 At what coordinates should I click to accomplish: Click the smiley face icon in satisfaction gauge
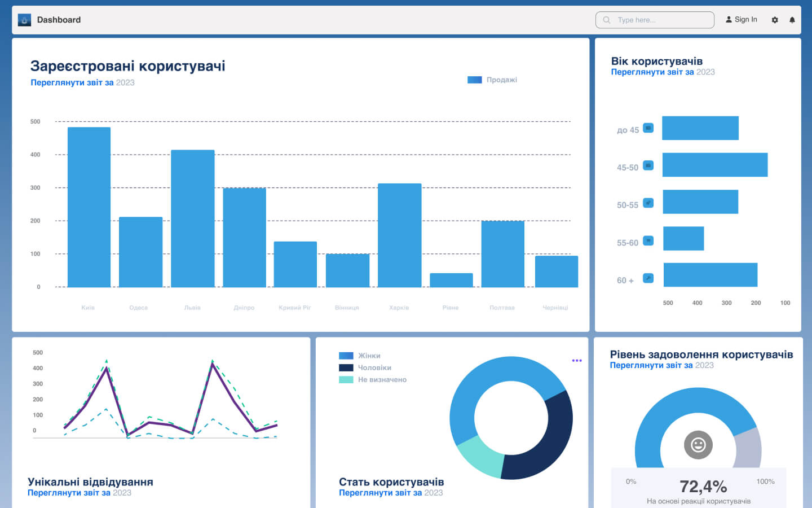[698, 445]
